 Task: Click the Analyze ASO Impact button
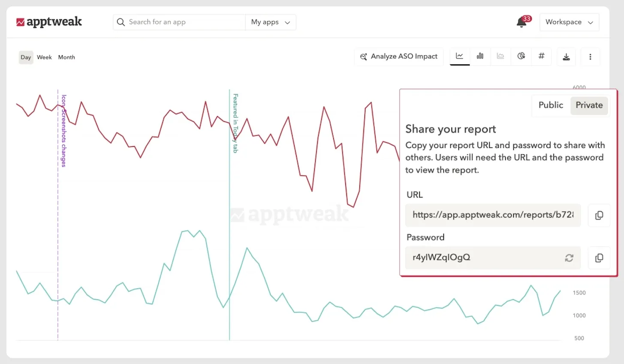pos(399,57)
